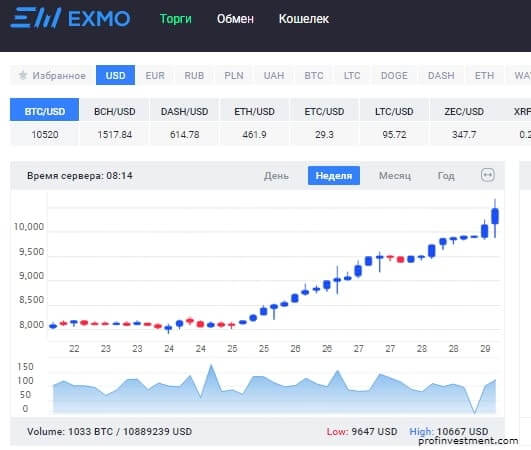Click the Volume 1033 BTC text
This screenshot has height=450, width=531.
[x=110, y=431]
